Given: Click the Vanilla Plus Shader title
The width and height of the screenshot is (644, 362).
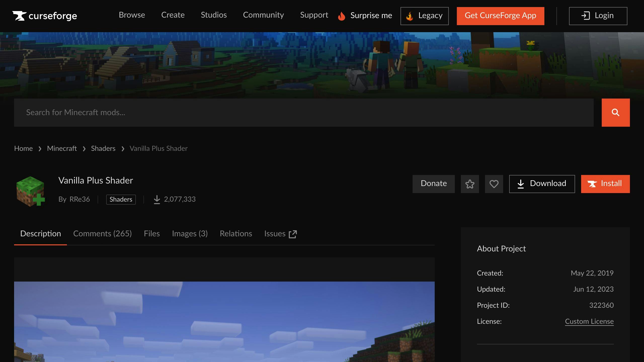Looking at the screenshot, I should (96, 180).
